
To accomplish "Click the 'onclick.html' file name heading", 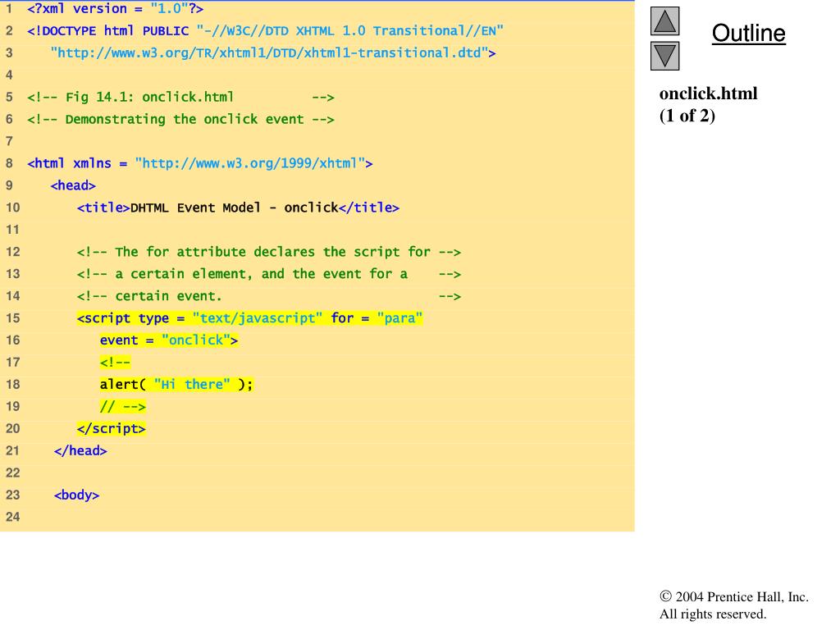I will (x=708, y=94).
